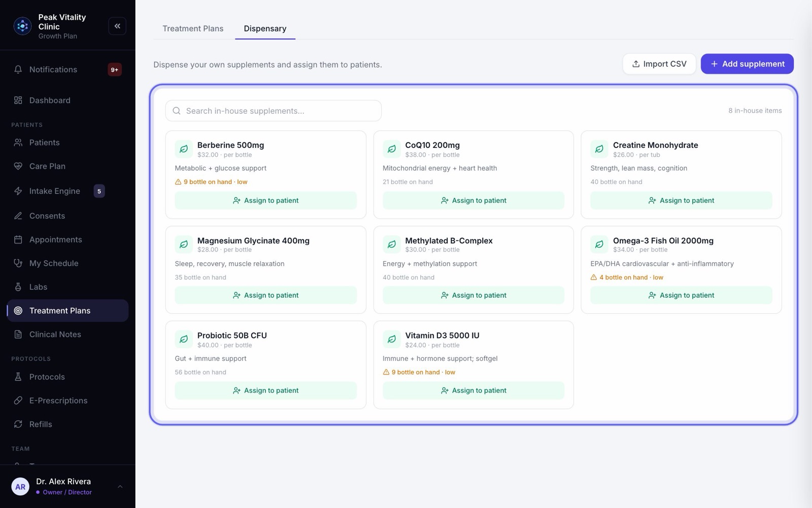Viewport: 812px width, 508px height.
Task: Assign CoQ10 200mg to a patient
Action: click(473, 201)
